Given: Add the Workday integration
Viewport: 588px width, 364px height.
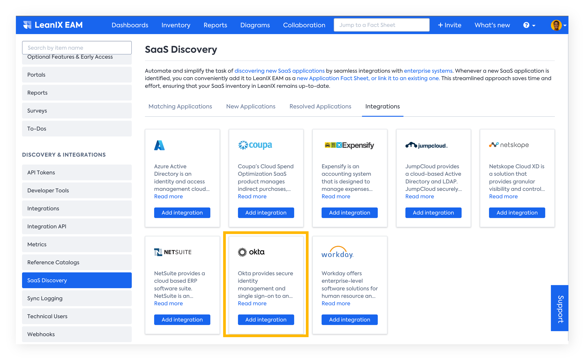Looking at the screenshot, I should (350, 319).
